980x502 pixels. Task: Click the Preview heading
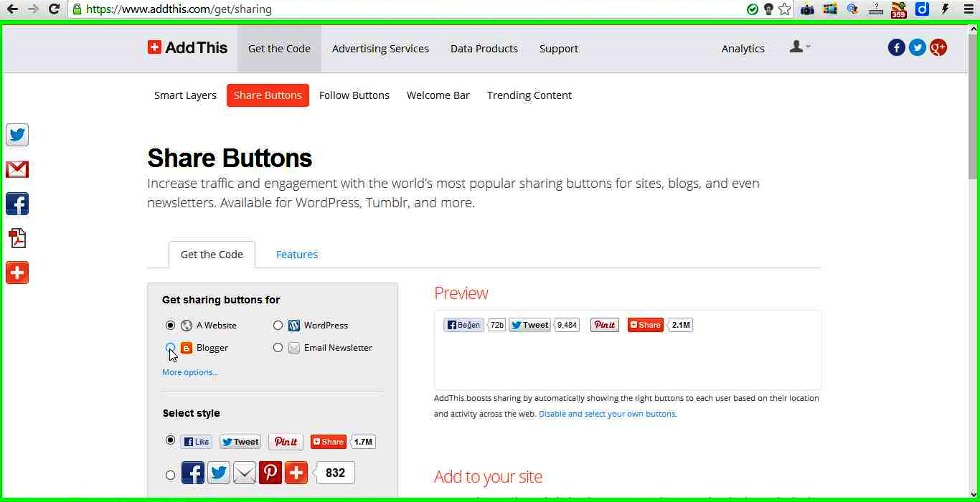461,293
